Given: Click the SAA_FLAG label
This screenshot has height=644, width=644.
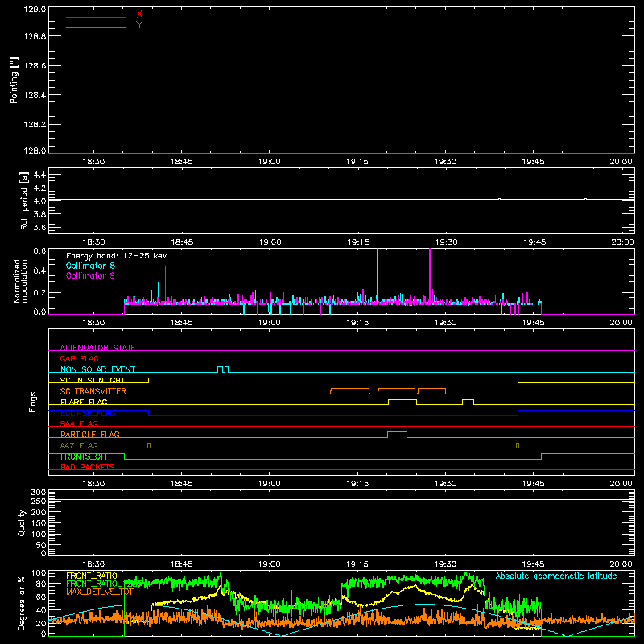Looking at the screenshot, I should pyautogui.click(x=79, y=423).
